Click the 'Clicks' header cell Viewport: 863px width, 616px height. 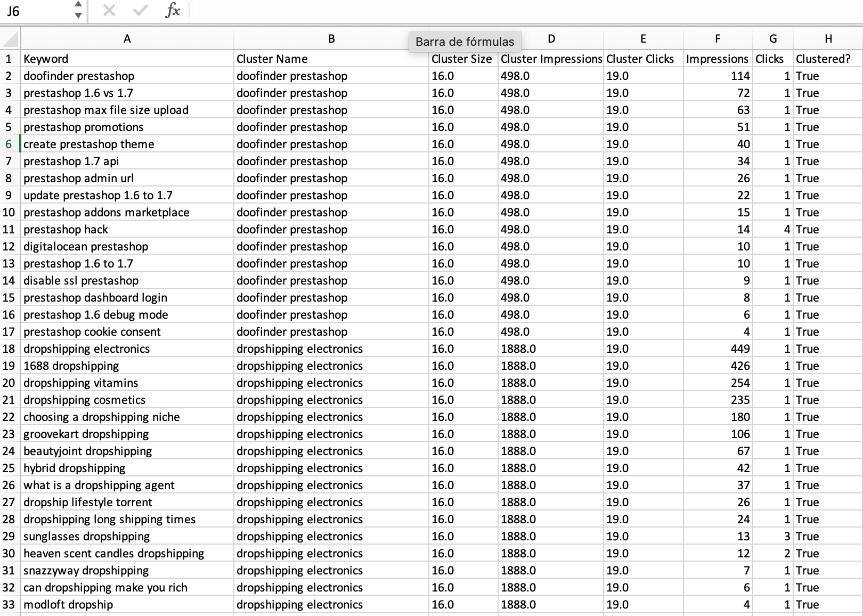pos(773,59)
